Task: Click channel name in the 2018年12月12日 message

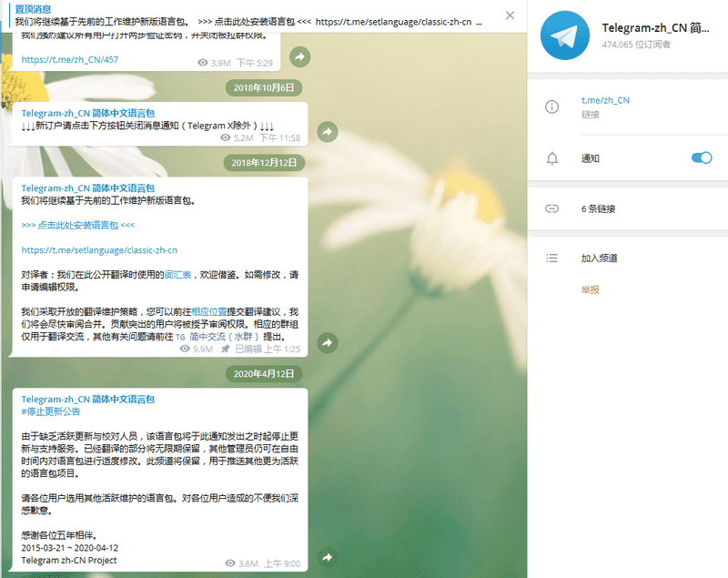Action: click(87, 188)
